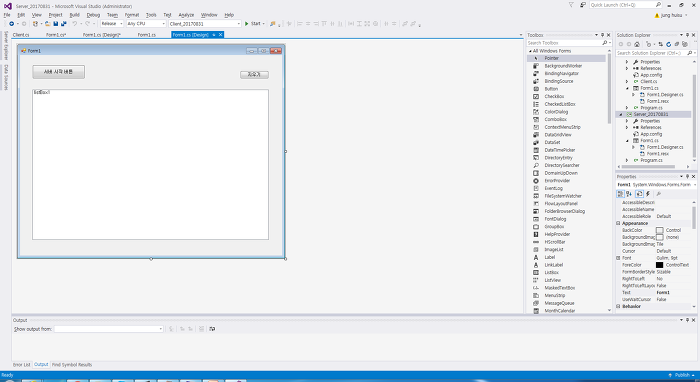Click the BackgroundImage (none) swatch
Viewport: 700px width, 382px height.
coord(659,237)
